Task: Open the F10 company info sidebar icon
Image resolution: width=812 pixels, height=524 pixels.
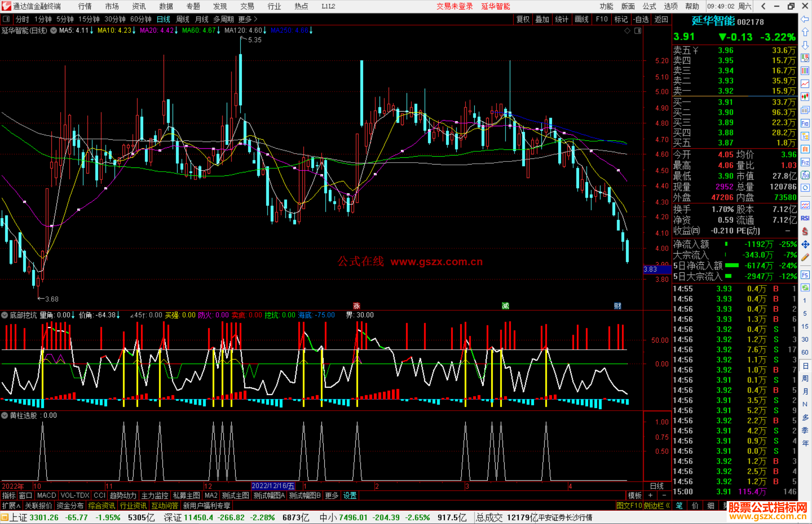Action: 805,123
